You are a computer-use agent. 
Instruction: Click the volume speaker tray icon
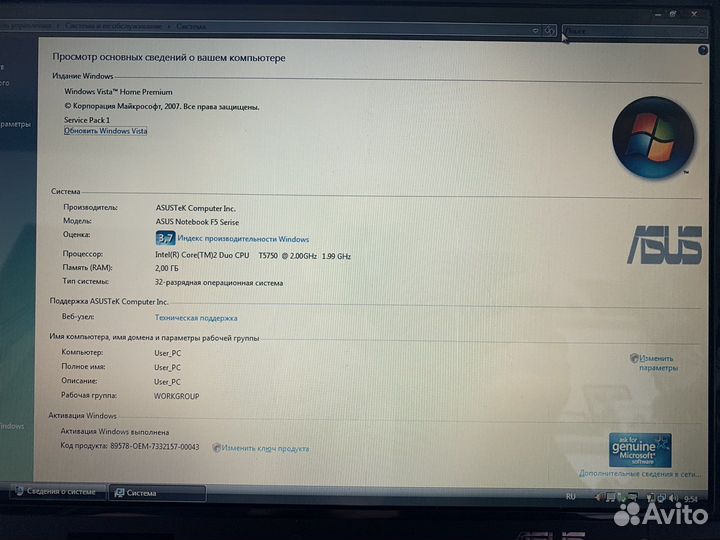[673, 498]
